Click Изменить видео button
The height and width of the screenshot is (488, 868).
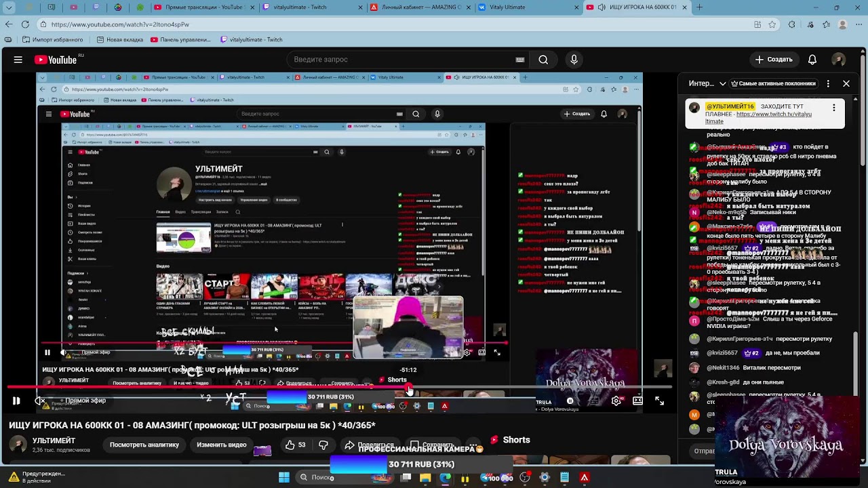click(x=221, y=445)
